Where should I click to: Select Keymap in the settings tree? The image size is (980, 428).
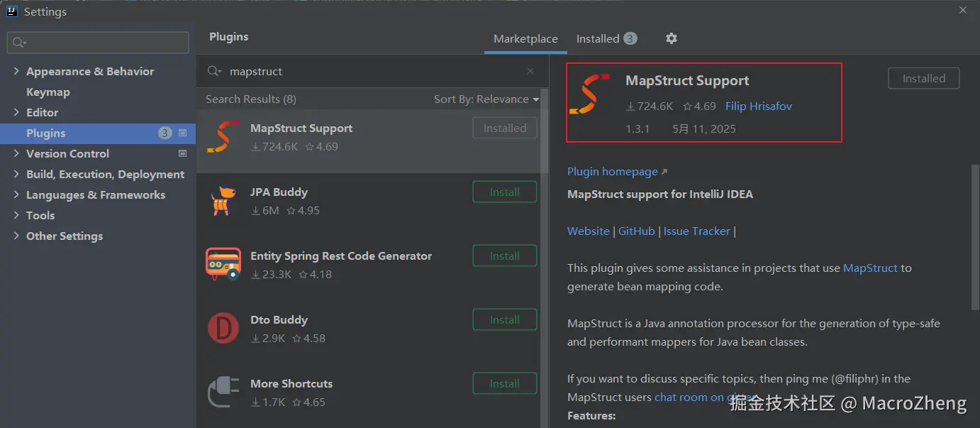(48, 92)
